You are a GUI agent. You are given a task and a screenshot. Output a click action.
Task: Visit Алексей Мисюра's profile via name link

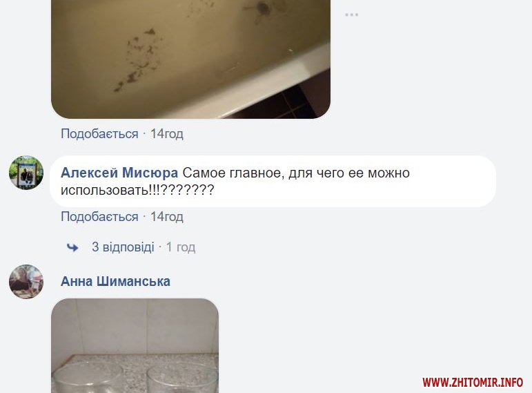(119, 173)
